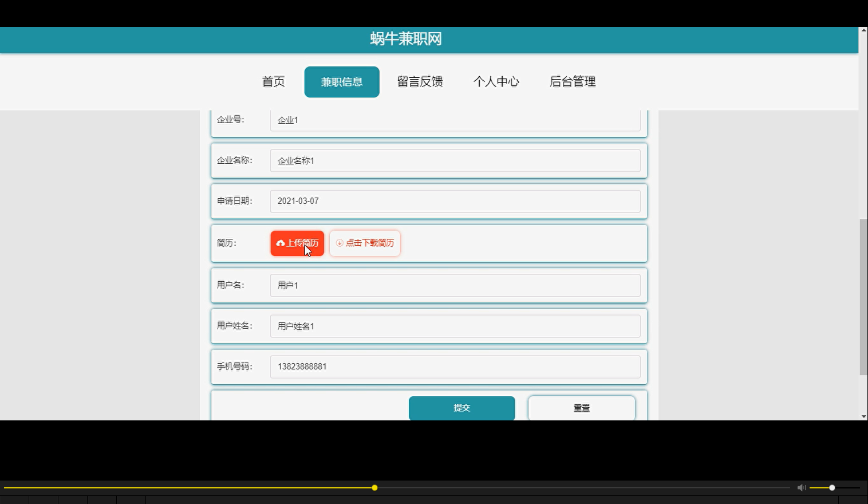Open 后台管理 from the navigation

coord(572,81)
